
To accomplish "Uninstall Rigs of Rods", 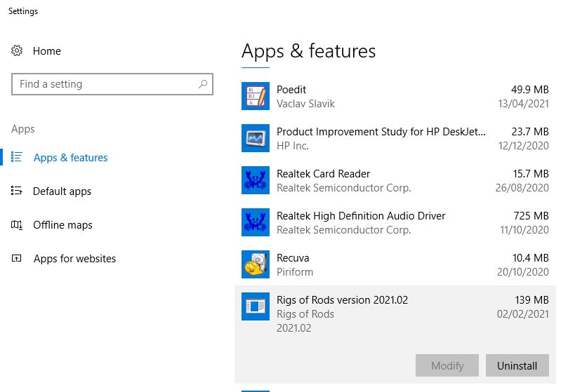I will [517, 365].
